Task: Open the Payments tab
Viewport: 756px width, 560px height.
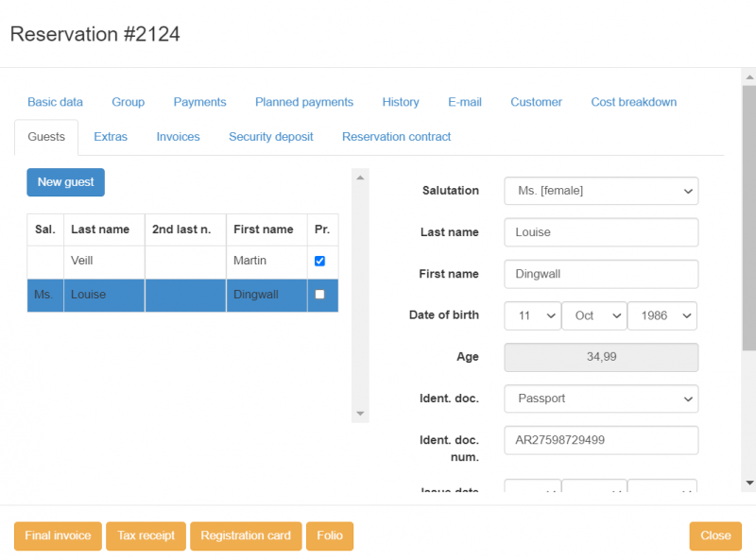Action: 199,102
